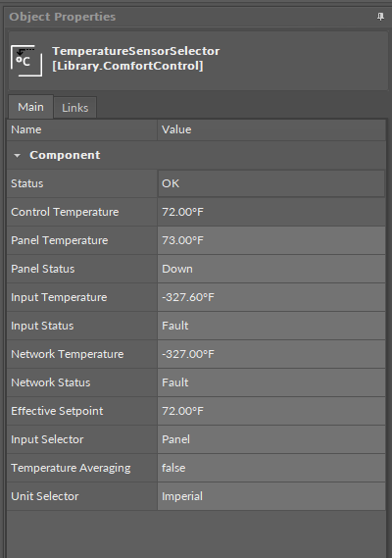Click the Name column header
This screenshot has width=392, height=558.
pos(81,129)
